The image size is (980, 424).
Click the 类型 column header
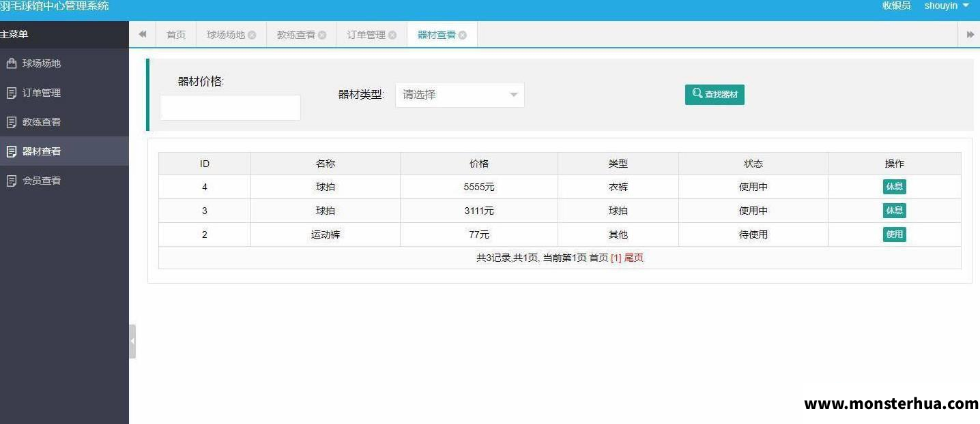tap(618, 164)
